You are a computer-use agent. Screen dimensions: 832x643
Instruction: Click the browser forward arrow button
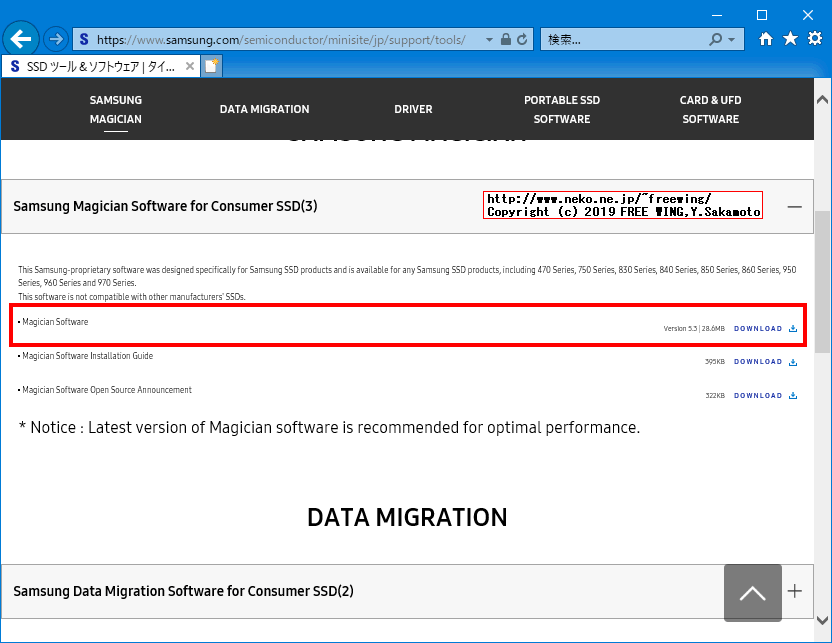click(x=56, y=39)
